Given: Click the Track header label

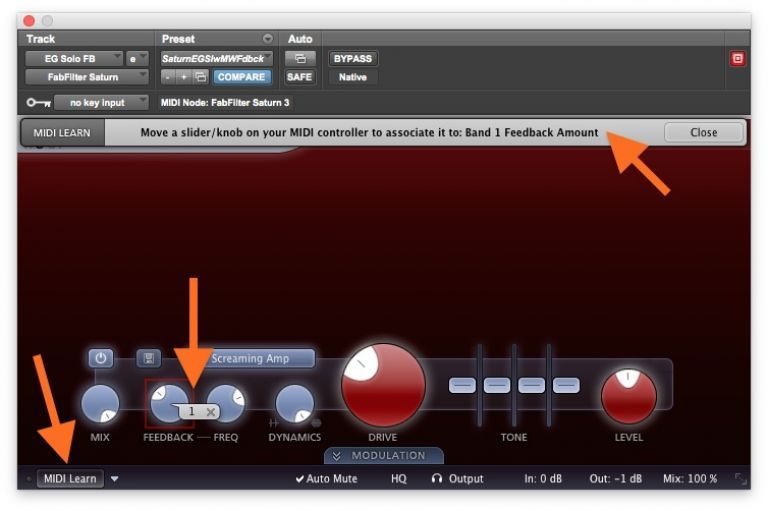Looking at the screenshot, I should [x=41, y=39].
